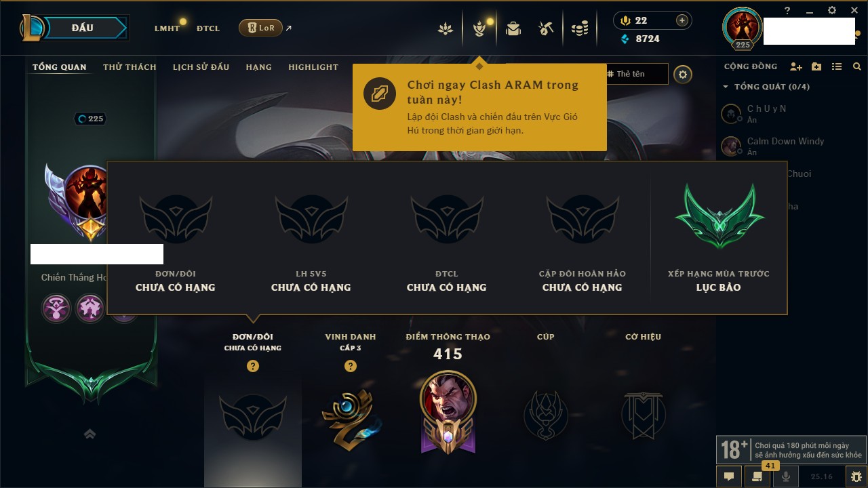Open the bug report icon
This screenshot has height=488, width=868.
pyautogui.click(x=856, y=476)
